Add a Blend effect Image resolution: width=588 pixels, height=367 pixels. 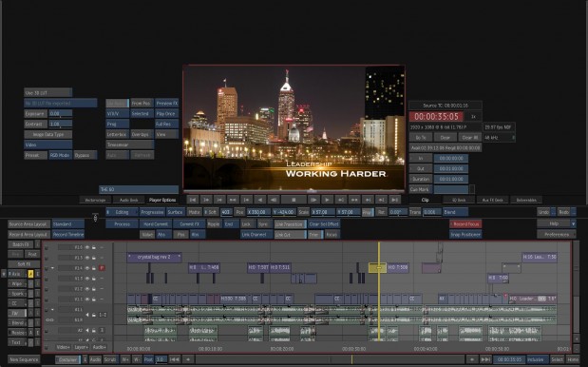pyautogui.click(x=17, y=322)
